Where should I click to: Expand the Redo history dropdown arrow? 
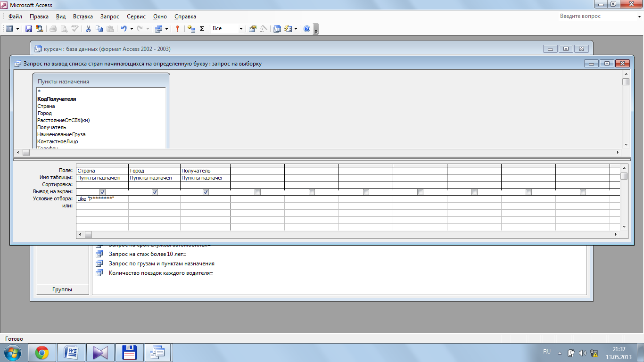pyautogui.click(x=148, y=29)
